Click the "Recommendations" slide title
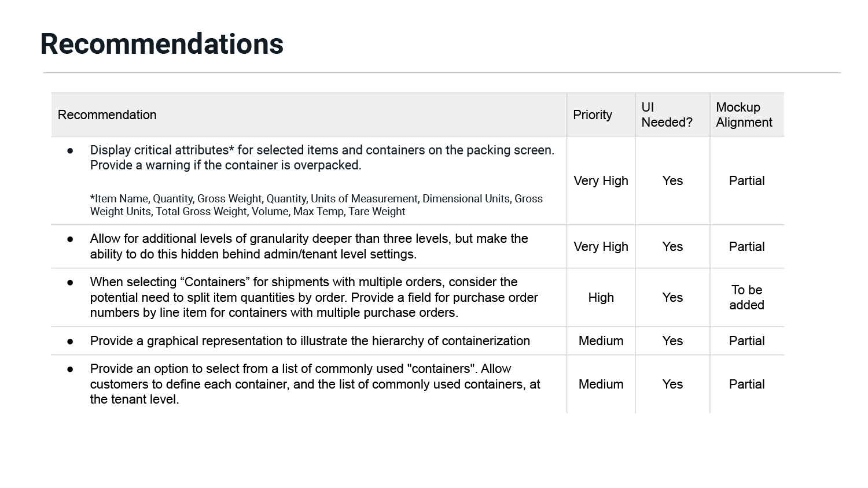Viewport: 868px width, 488px height. [162, 44]
